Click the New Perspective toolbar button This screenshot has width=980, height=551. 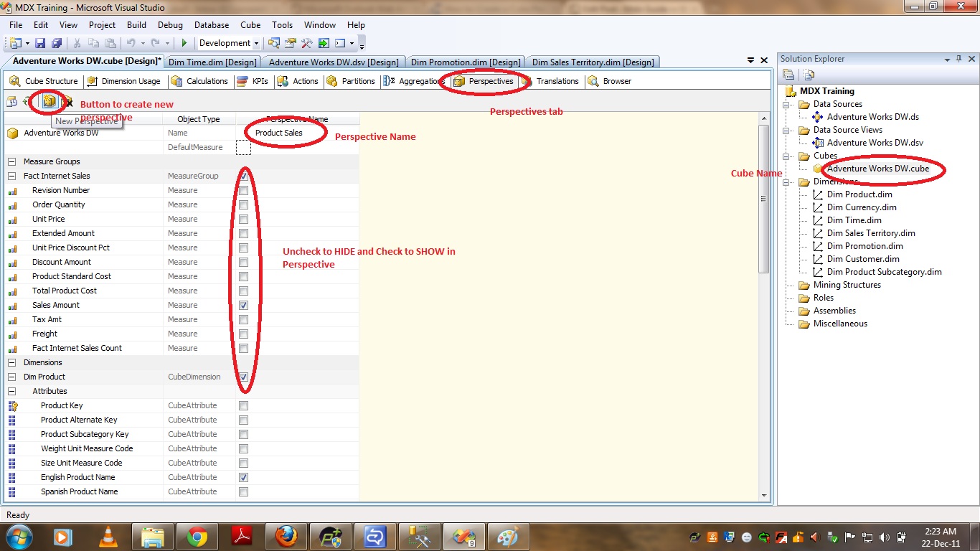tap(49, 102)
